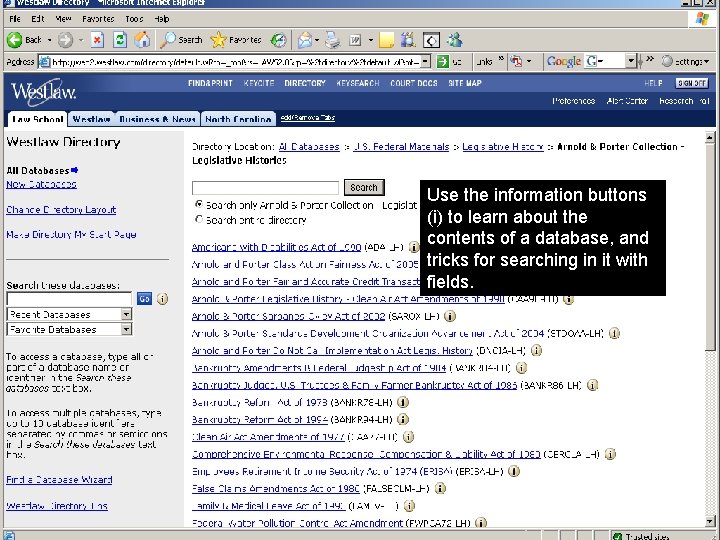This screenshot has height=540, width=720.
Task: Open New Databases sidebar link
Action: point(41,184)
